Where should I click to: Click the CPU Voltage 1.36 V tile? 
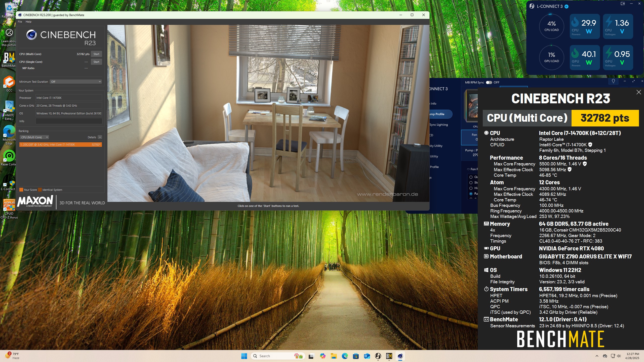[618, 26]
